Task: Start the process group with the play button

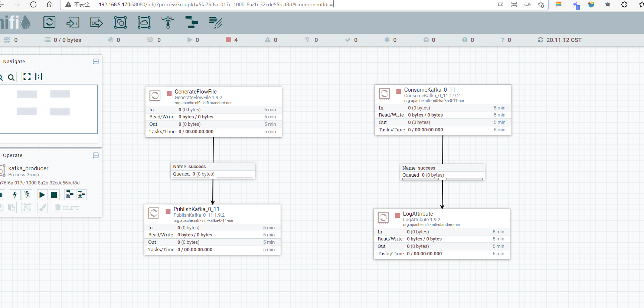Action: 42,195
